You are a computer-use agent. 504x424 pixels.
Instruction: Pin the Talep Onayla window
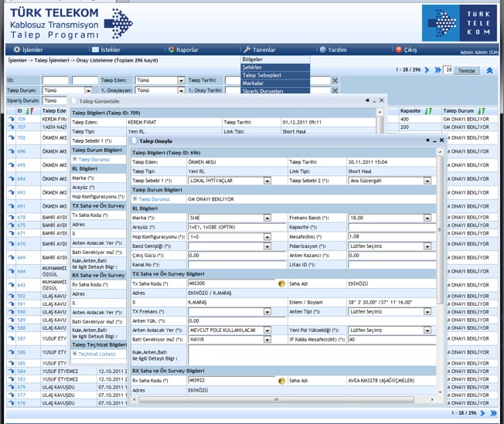point(427,141)
